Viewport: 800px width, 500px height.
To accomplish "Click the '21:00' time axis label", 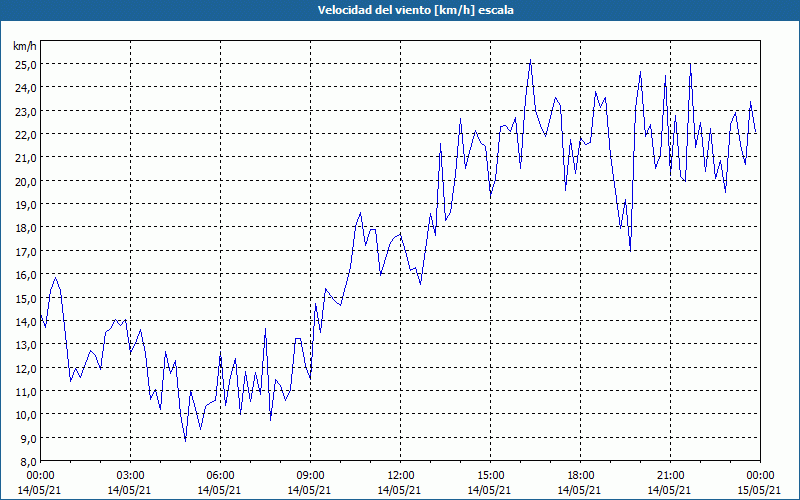I will [x=670, y=476].
